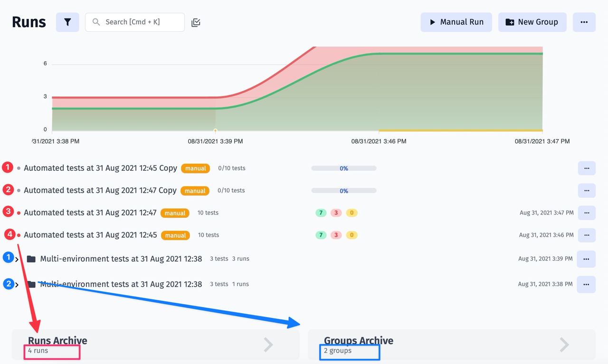Click "Aug 31, 2021 3:38 PM" timestamp

(545, 284)
